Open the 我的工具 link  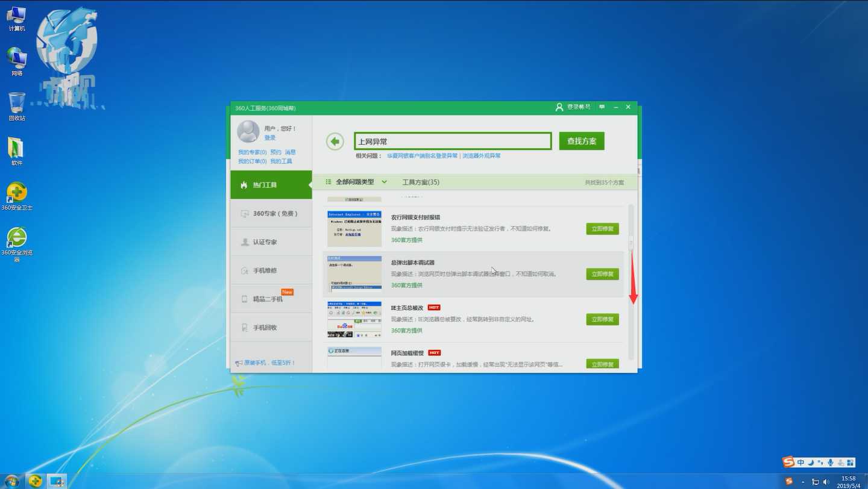click(x=281, y=161)
